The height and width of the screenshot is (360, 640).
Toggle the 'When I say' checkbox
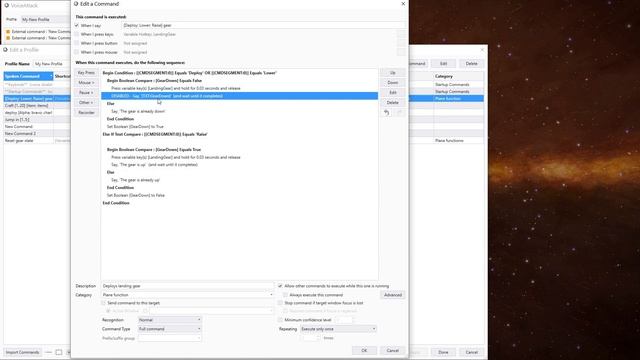(x=77, y=25)
